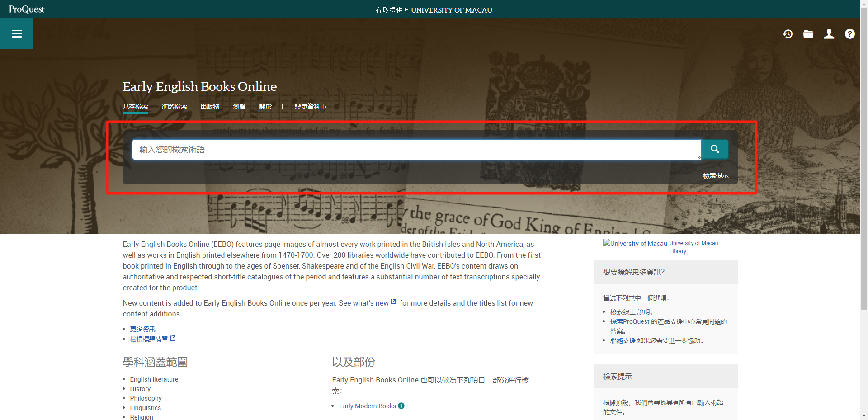Viewport: 868px width, 420px height.
Task: Click 存取提供方 UNIVERSITY OF MACAU text
Action: tap(434, 10)
